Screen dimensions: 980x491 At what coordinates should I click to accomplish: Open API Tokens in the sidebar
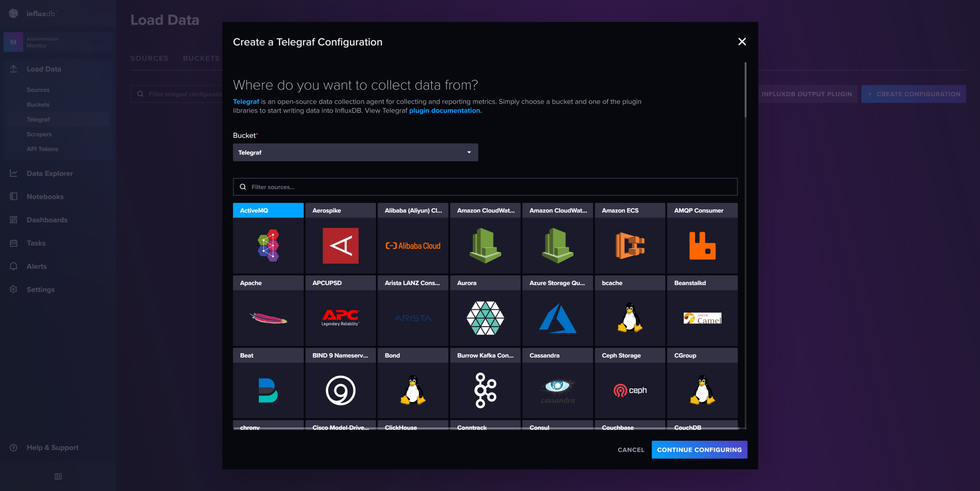pyautogui.click(x=42, y=149)
